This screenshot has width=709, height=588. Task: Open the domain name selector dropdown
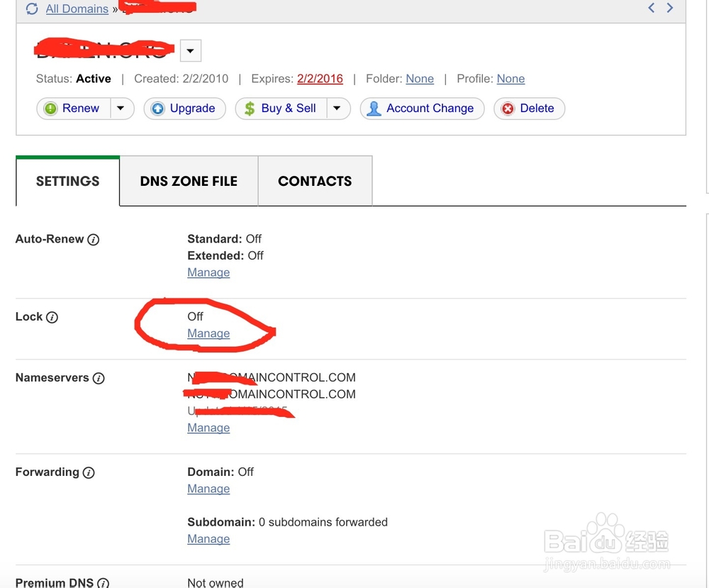[190, 50]
